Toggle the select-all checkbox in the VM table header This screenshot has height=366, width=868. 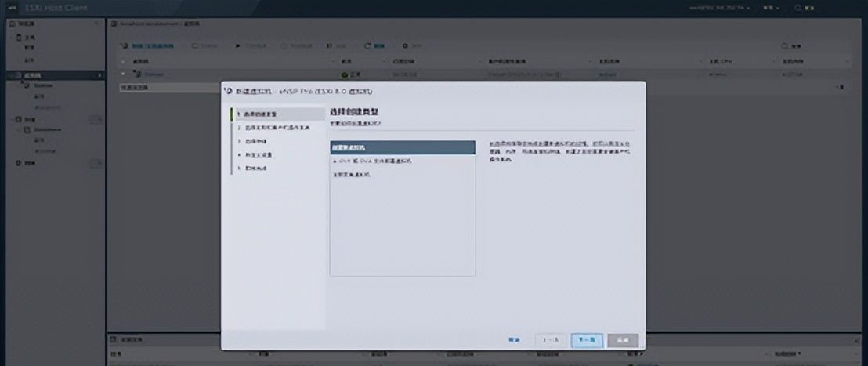tap(124, 61)
